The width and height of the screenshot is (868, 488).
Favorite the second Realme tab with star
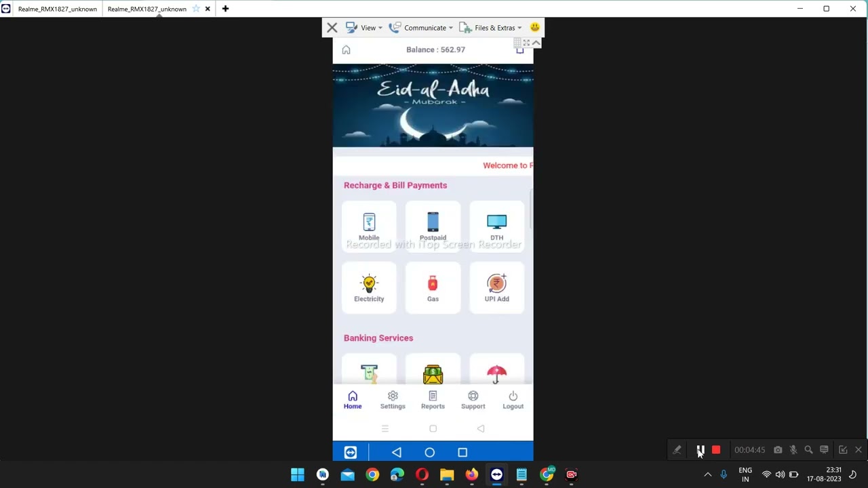(x=196, y=9)
